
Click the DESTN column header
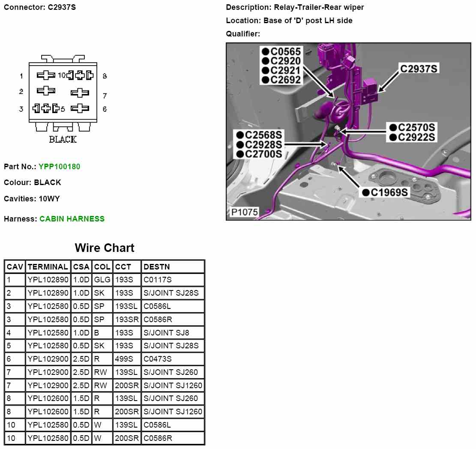click(157, 267)
